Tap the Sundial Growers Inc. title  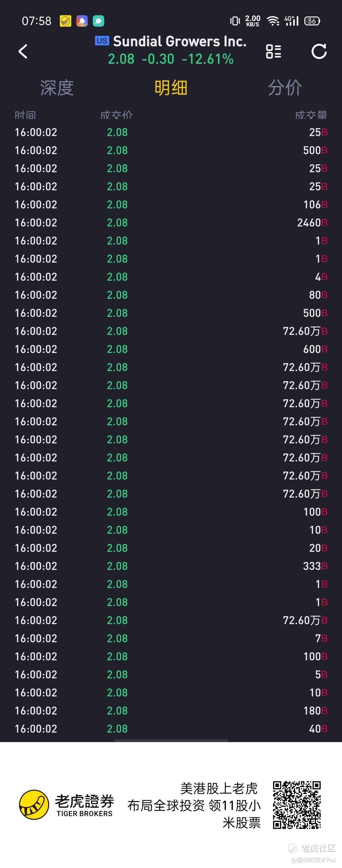180,41
